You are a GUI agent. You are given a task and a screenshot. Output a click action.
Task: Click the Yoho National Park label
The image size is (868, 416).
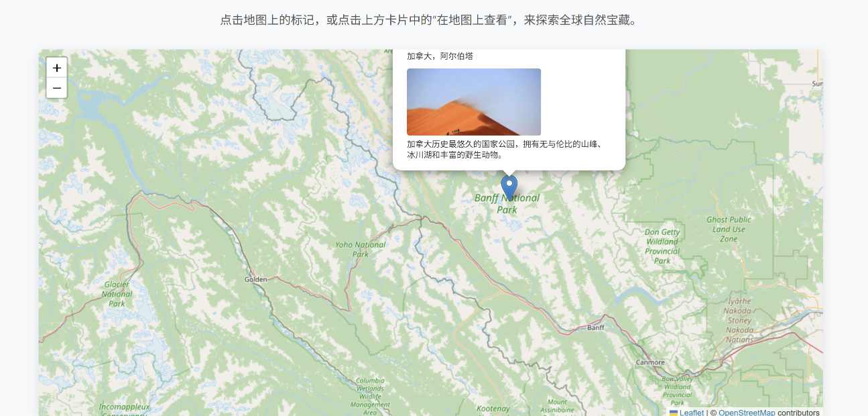361,250
